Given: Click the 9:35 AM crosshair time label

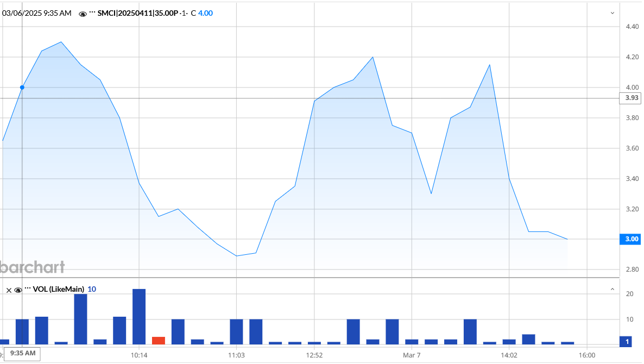Looking at the screenshot, I should [x=22, y=354].
